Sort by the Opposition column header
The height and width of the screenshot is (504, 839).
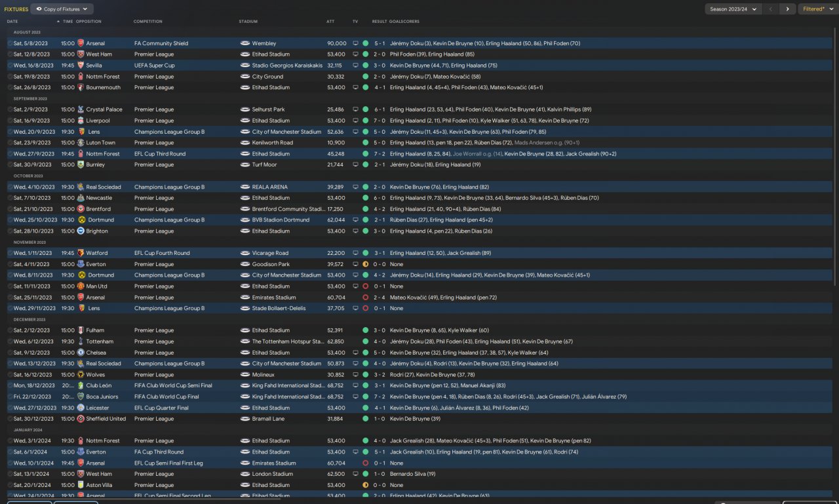88,22
